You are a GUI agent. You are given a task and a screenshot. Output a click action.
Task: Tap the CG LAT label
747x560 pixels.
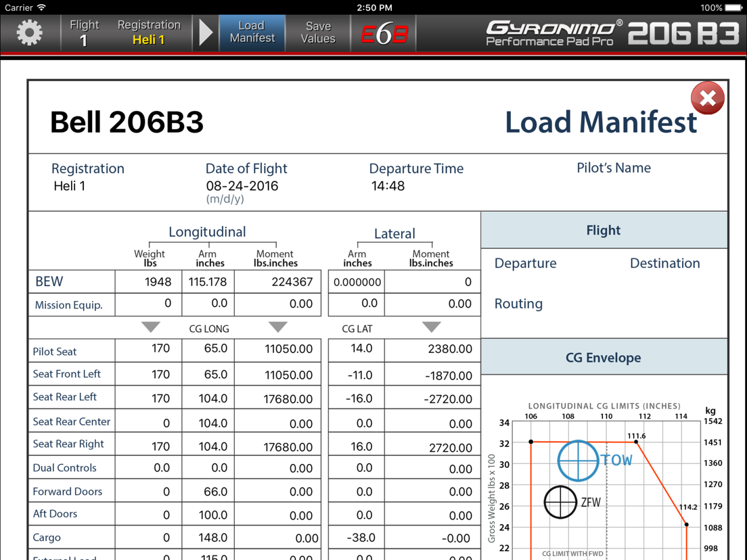tap(357, 329)
